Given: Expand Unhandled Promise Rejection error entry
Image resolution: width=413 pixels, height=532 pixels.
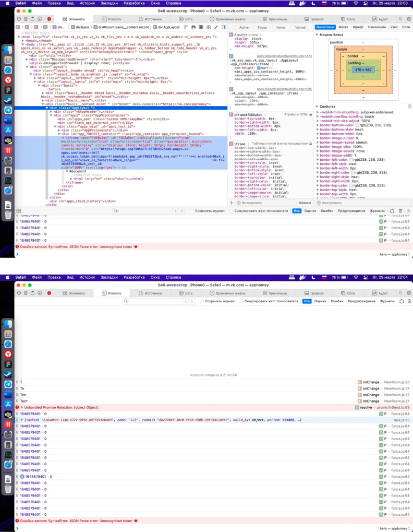Looking at the screenshot, I should 22,407.
